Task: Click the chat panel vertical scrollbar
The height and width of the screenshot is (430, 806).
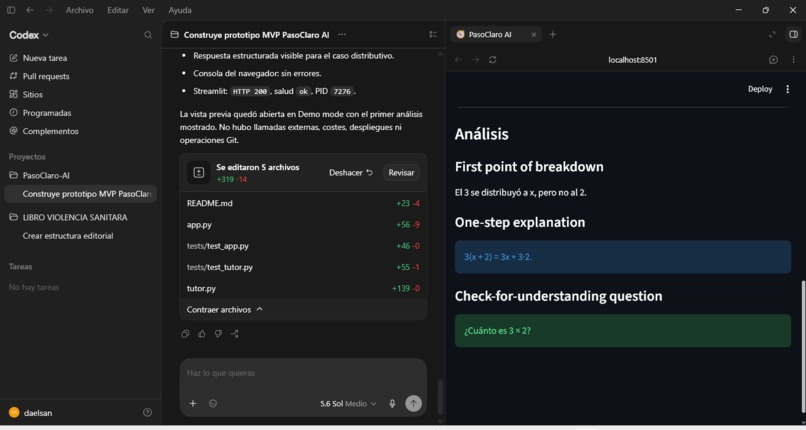Action: (440, 397)
